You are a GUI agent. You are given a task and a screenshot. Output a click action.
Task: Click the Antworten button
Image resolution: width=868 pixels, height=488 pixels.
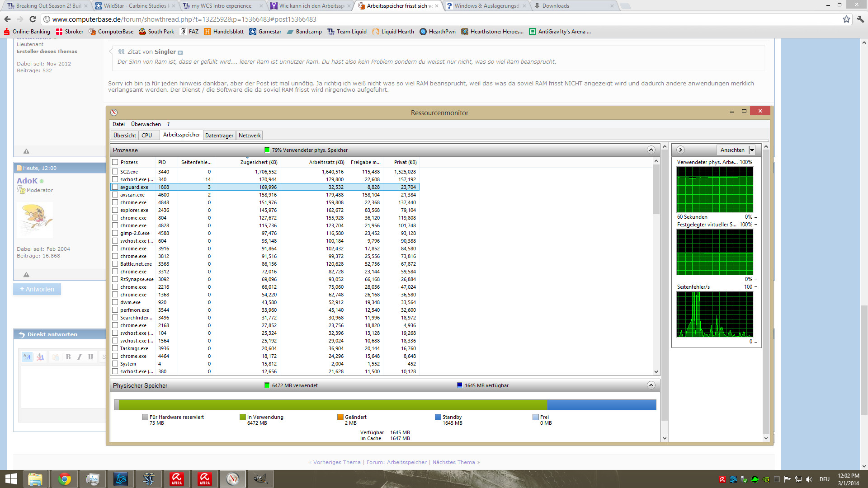click(x=37, y=289)
